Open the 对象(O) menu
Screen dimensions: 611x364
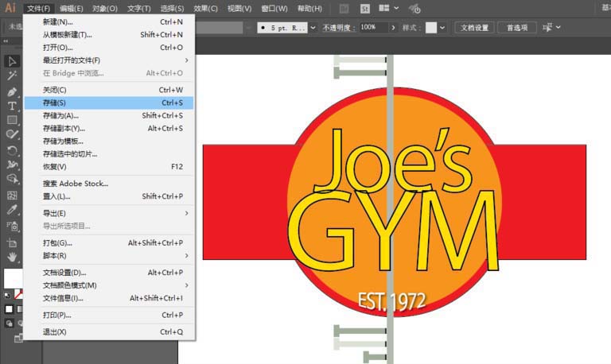point(105,8)
